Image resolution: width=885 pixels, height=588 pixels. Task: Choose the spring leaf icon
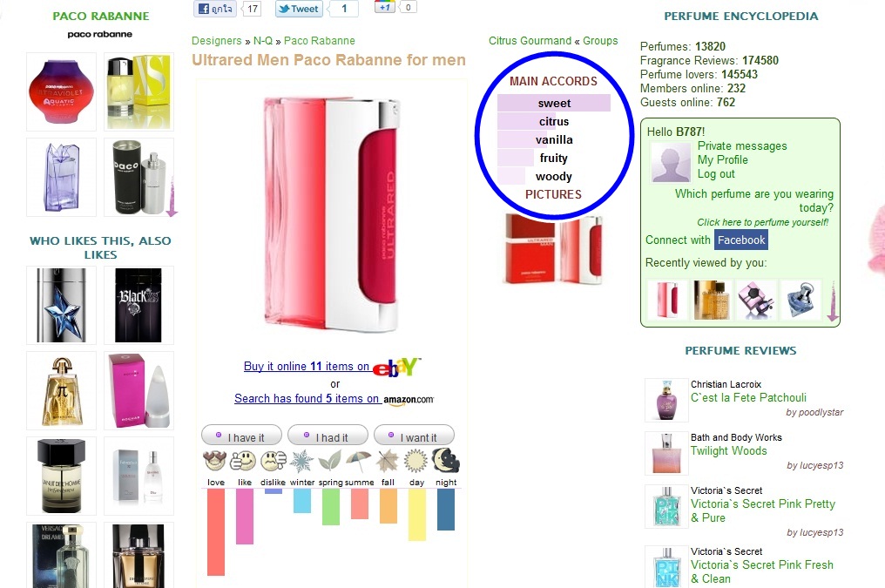[x=331, y=461]
